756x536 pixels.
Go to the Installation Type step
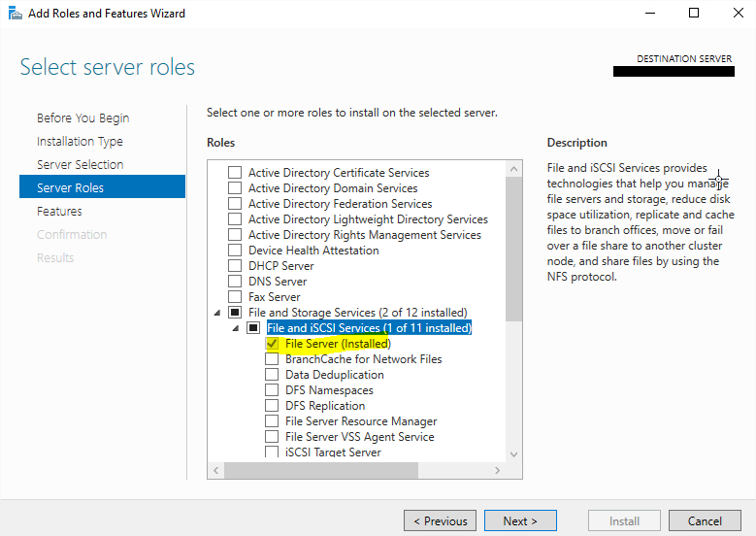click(80, 142)
